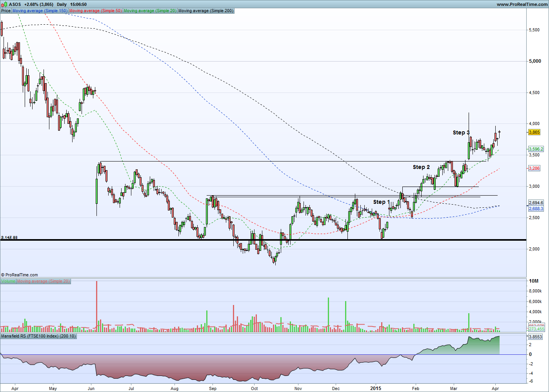Click the -6 Mansfield RS axis label
This screenshot has height=392, width=549.
(x=530, y=381)
